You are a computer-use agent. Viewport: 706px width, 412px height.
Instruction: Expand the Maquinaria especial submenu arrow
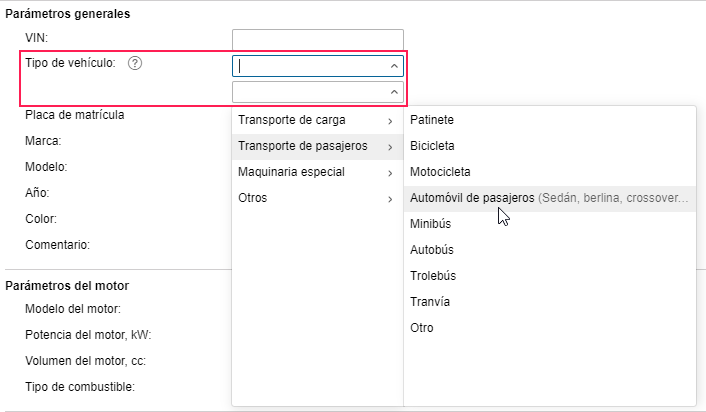pos(390,173)
